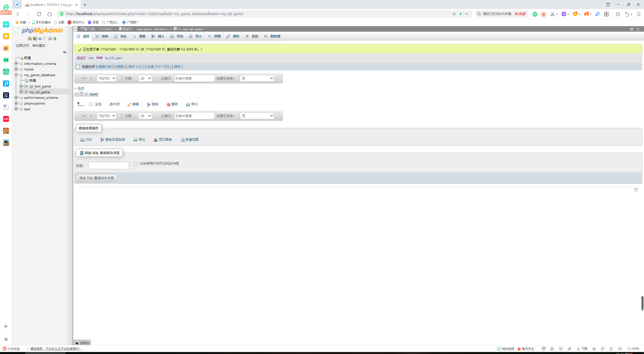Switch to the Triggers (触发器) tab
Screen dimensions: 644x354
pos(272,36)
